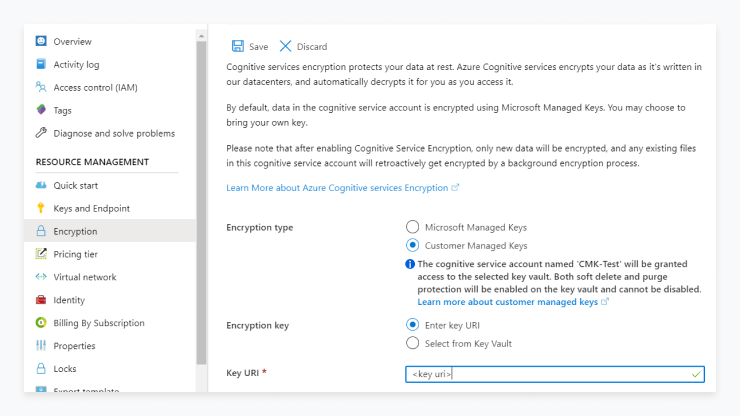Viewport: 740px width, 416px height.
Task: Open Properties menu item
Action: pos(74,346)
